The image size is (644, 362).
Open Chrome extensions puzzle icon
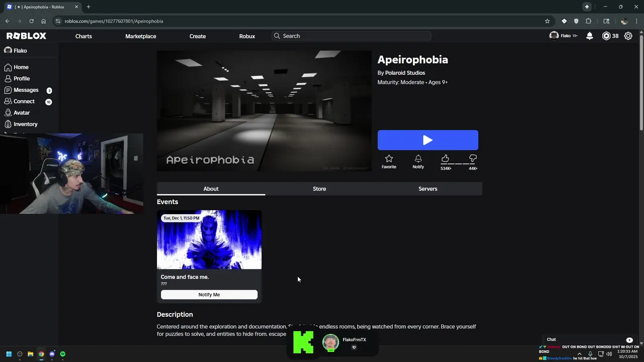click(x=589, y=21)
